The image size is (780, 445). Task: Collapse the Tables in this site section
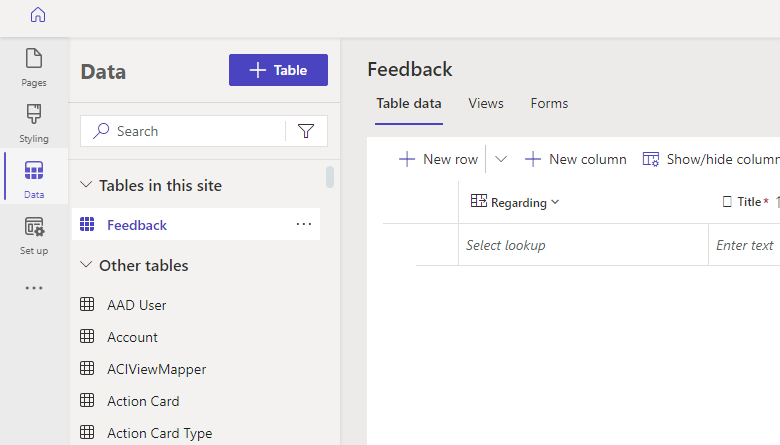point(86,185)
